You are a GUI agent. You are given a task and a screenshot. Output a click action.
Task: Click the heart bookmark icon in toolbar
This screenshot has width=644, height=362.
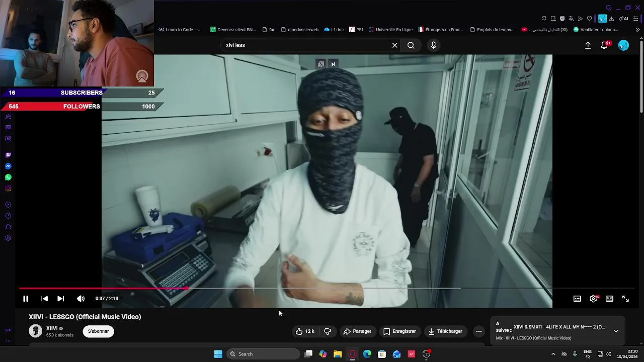coord(589,19)
